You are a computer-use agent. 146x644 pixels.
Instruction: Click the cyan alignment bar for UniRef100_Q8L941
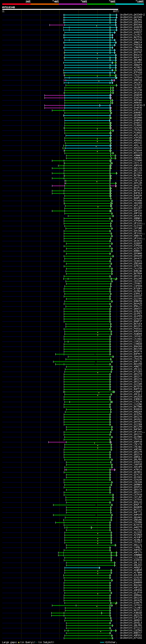tap(90, 20)
